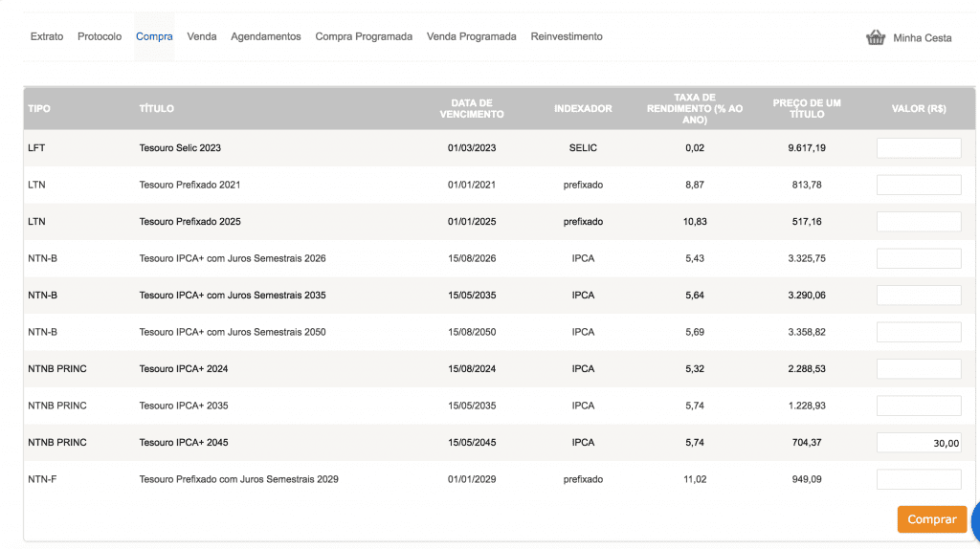Select the Tesouro Selic 2023 title
This screenshot has width=980, height=549.
(x=180, y=148)
